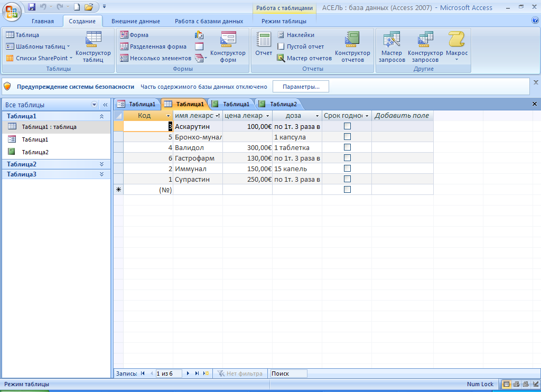Open Таблица1 : таблица in navigation

(x=56, y=127)
